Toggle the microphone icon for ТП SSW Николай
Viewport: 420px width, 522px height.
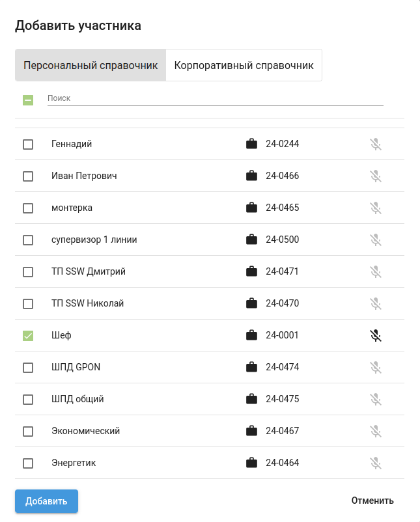point(375,303)
